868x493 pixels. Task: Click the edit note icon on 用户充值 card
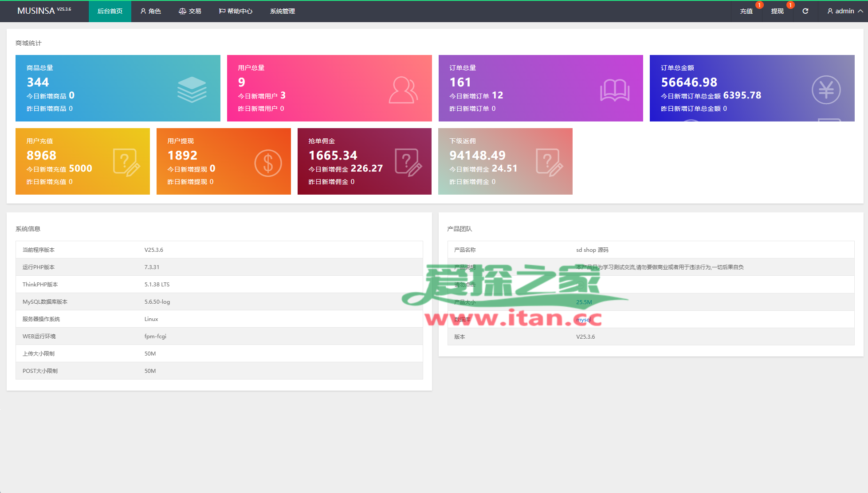coord(126,163)
